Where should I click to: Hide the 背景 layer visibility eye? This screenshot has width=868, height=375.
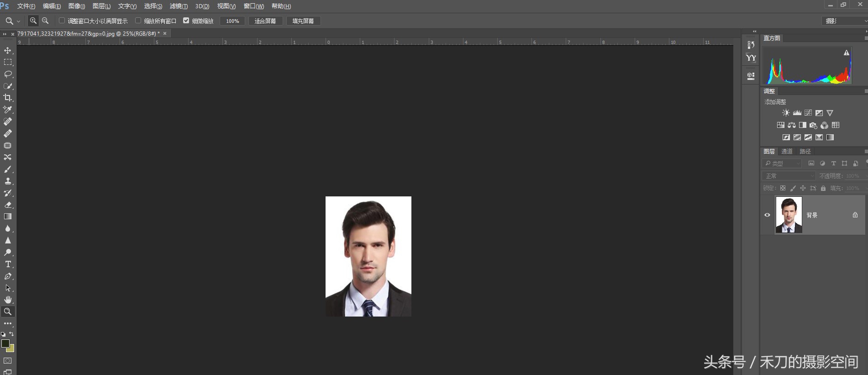[x=767, y=215]
